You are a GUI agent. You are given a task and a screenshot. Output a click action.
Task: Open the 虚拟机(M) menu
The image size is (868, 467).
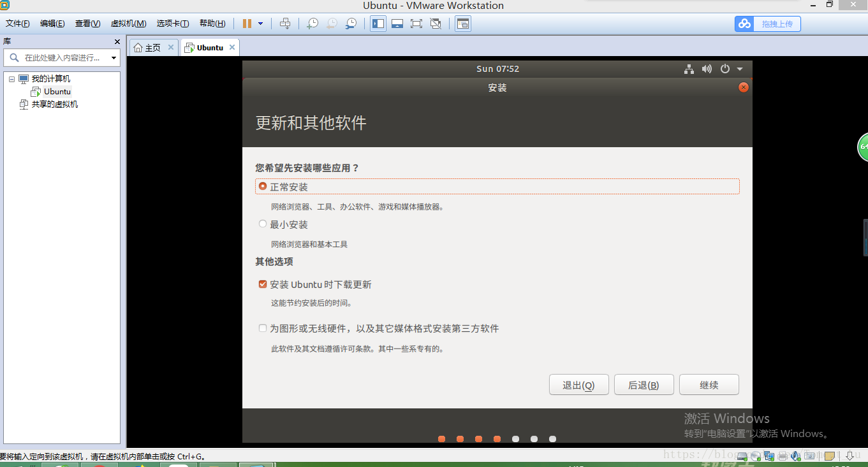tap(128, 24)
